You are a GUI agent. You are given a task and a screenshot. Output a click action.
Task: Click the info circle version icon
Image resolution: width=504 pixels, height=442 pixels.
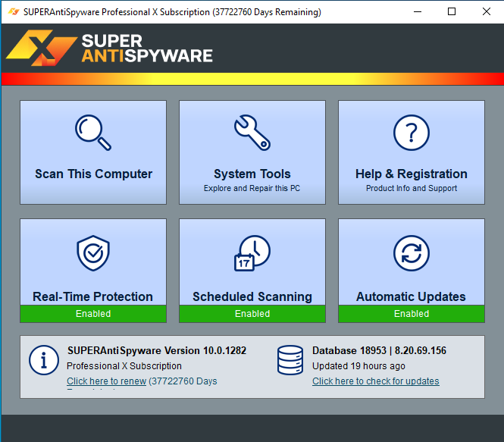click(44, 360)
